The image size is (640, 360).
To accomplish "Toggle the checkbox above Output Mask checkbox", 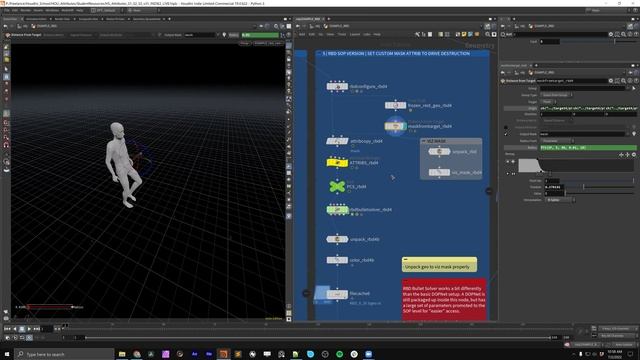I will tap(506, 127).
